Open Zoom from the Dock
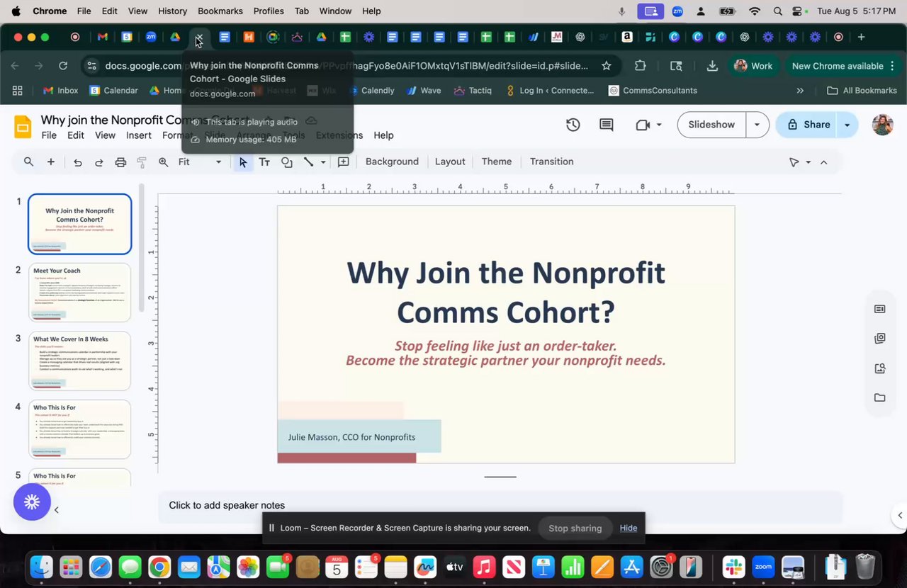Screen dimensions: 907x588 coord(763,567)
